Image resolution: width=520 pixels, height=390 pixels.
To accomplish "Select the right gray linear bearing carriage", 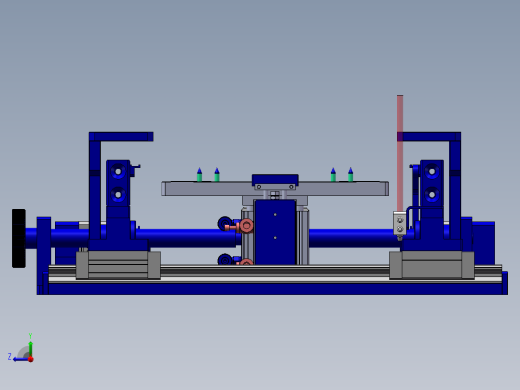I will click(432, 265).
